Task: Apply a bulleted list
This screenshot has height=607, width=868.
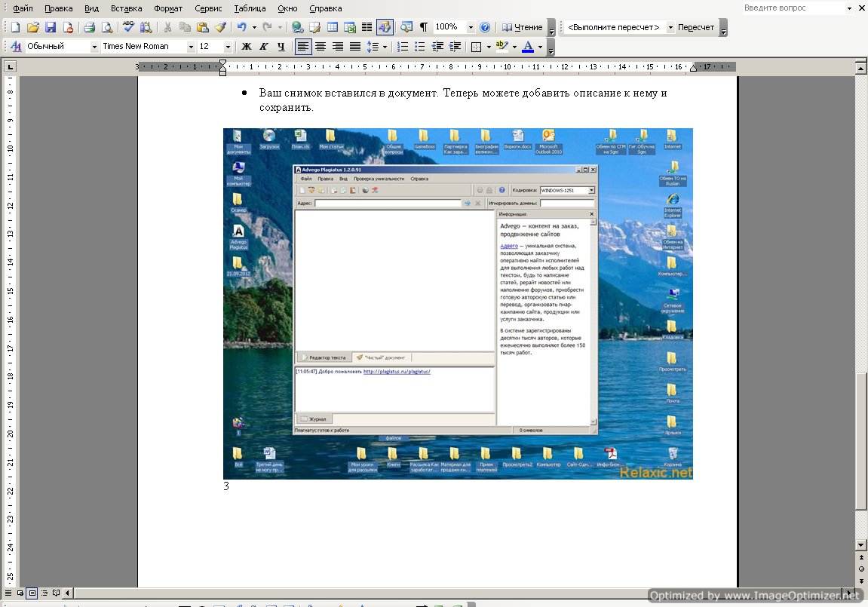Action: pos(420,47)
